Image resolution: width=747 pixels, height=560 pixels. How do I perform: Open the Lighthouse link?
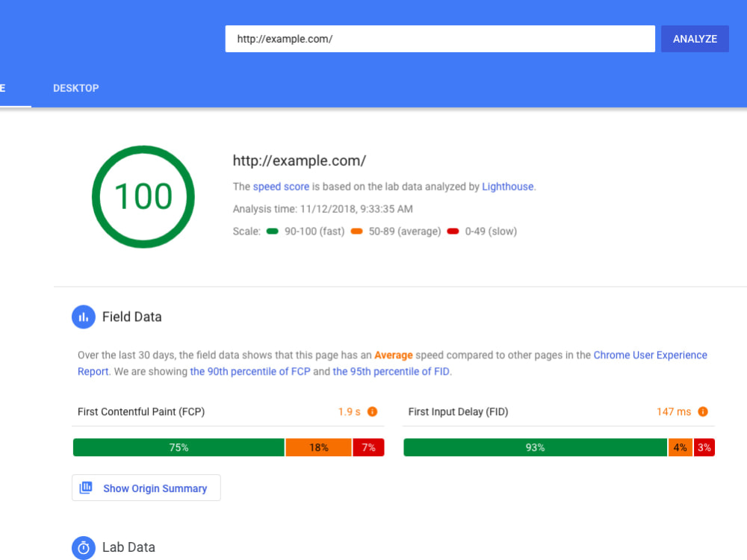click(508, 187)
